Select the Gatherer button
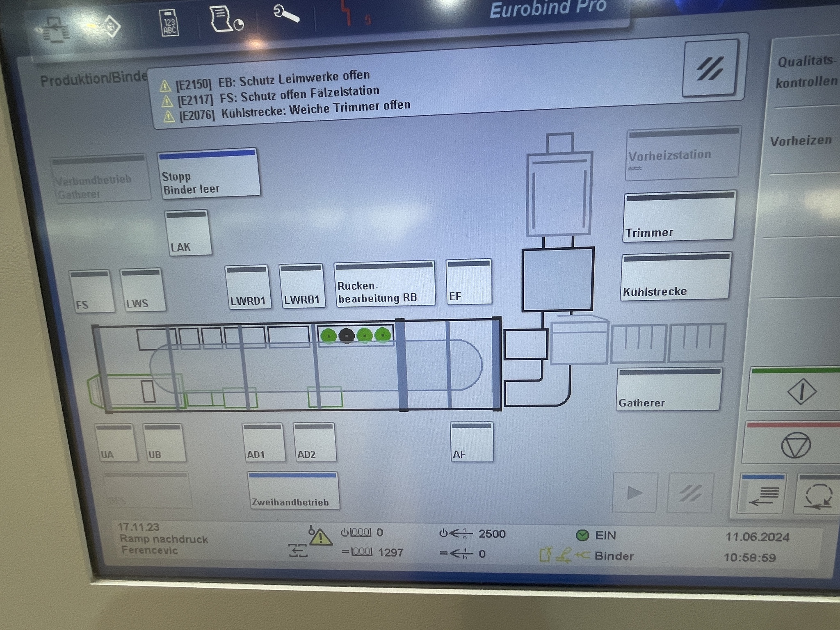The image size is (840, 630). 669,389
